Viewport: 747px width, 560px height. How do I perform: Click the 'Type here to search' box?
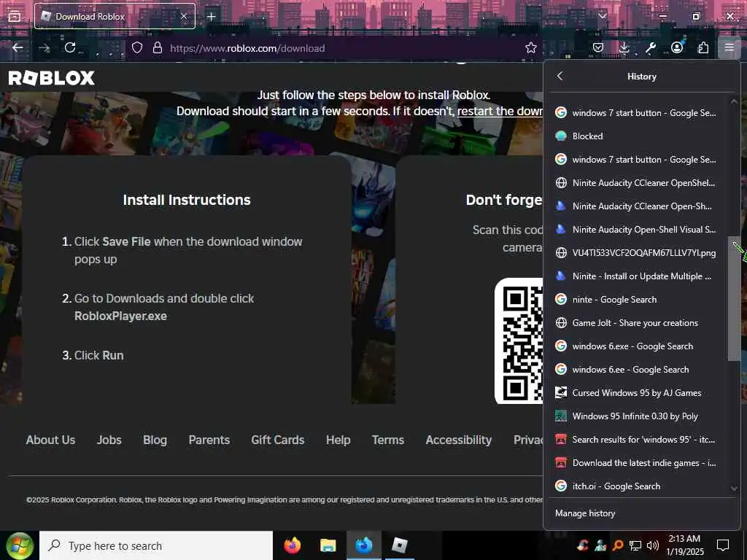(156, 545)
